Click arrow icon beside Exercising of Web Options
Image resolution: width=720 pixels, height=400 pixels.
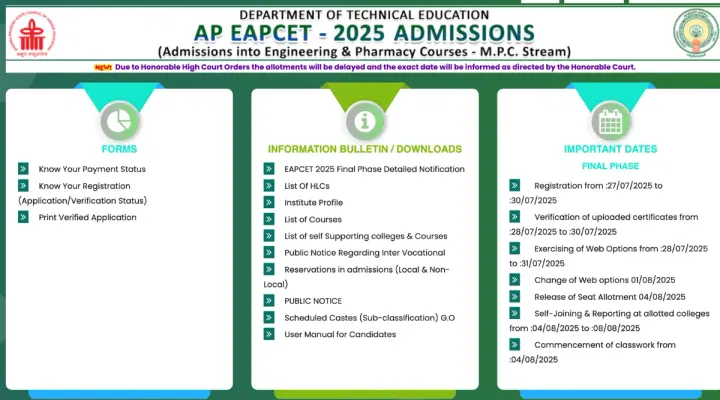coord(515,248)
